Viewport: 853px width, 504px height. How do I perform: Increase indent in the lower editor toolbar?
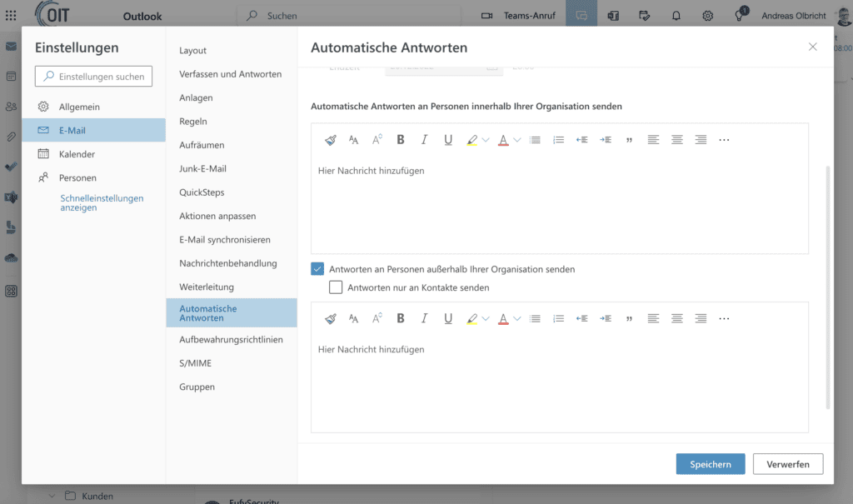(x=606, y=318)
